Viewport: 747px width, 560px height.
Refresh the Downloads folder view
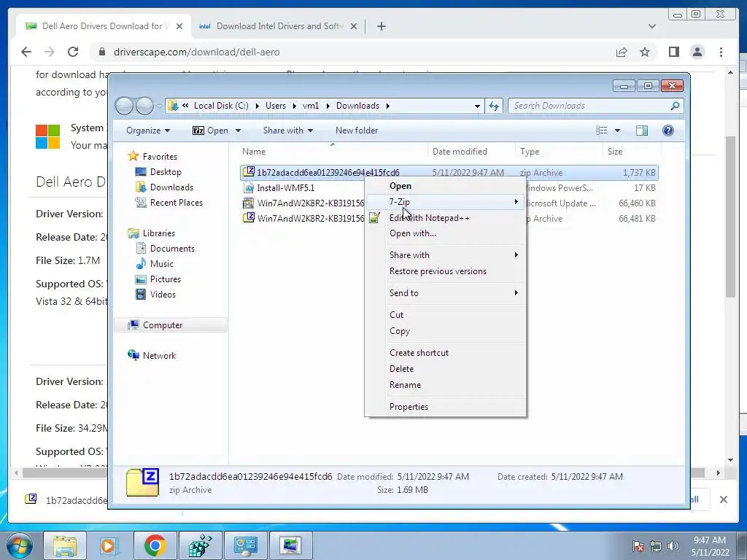(494, 106)
